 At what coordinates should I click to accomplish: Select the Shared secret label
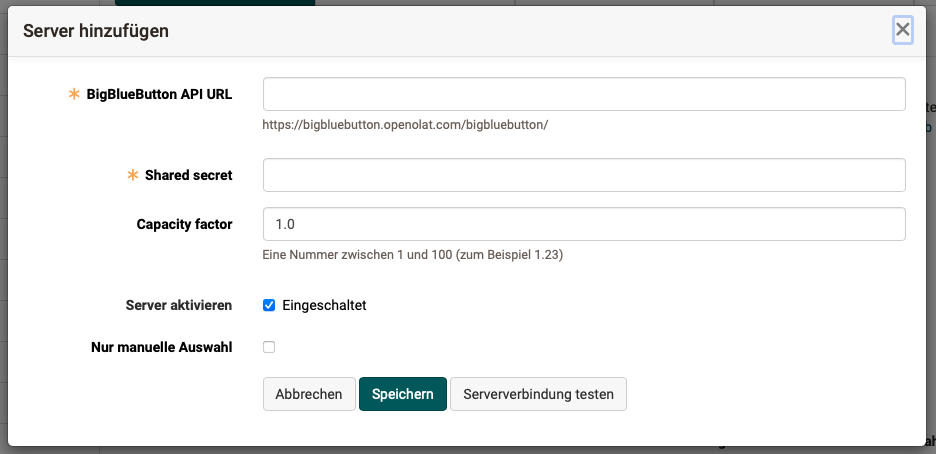(188, 175)
